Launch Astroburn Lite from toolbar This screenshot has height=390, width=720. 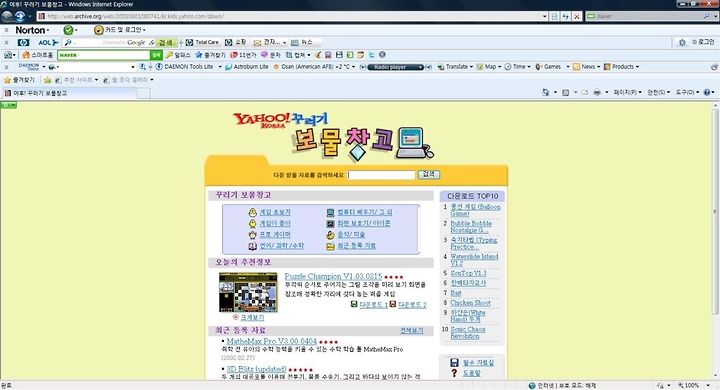[247, 67]
